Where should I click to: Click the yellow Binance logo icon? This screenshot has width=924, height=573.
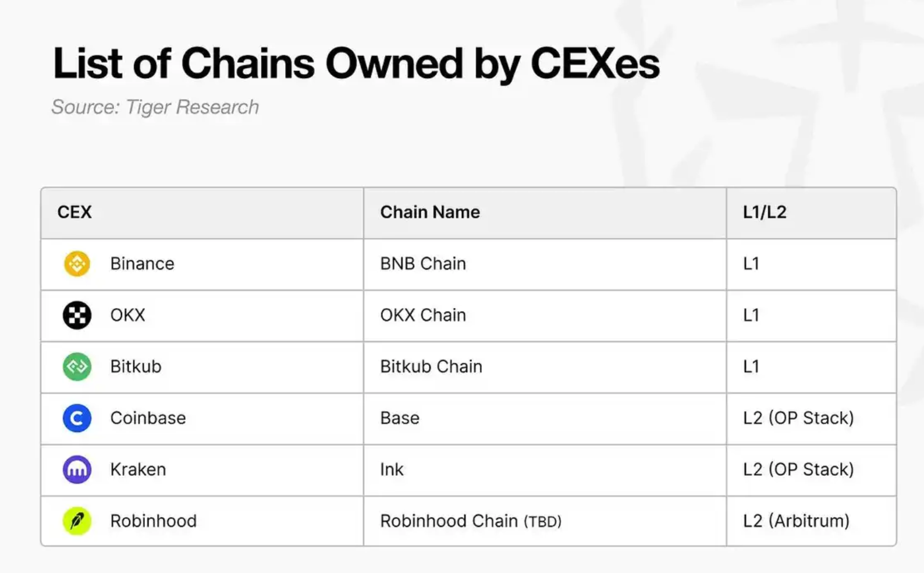point(77,264)
